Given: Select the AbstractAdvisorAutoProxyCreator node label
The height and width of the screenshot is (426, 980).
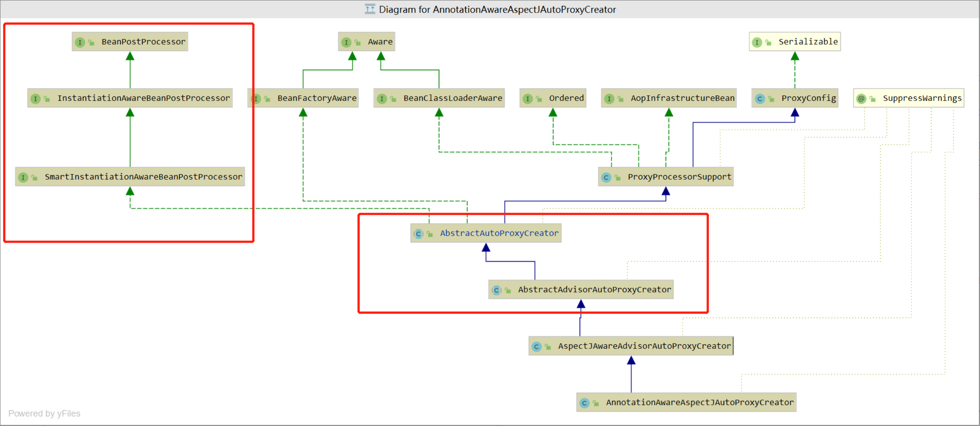Looking at the screenshot, I should [x=595, y=289].
